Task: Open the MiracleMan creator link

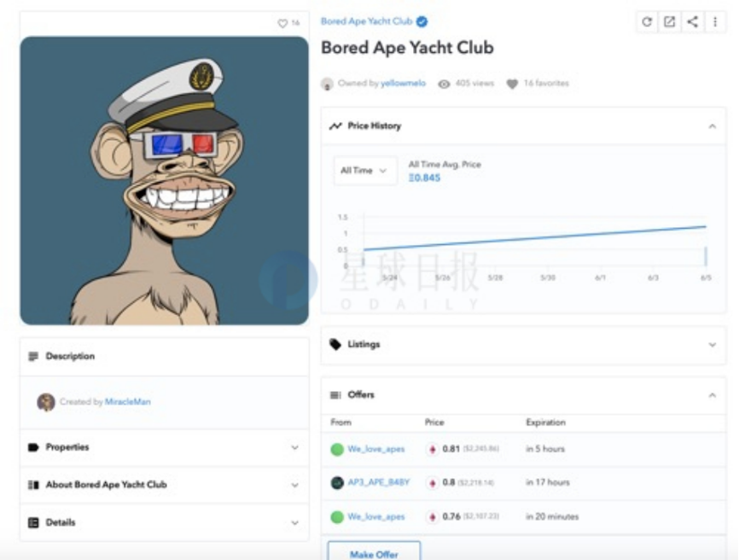Action: point(128,401)
